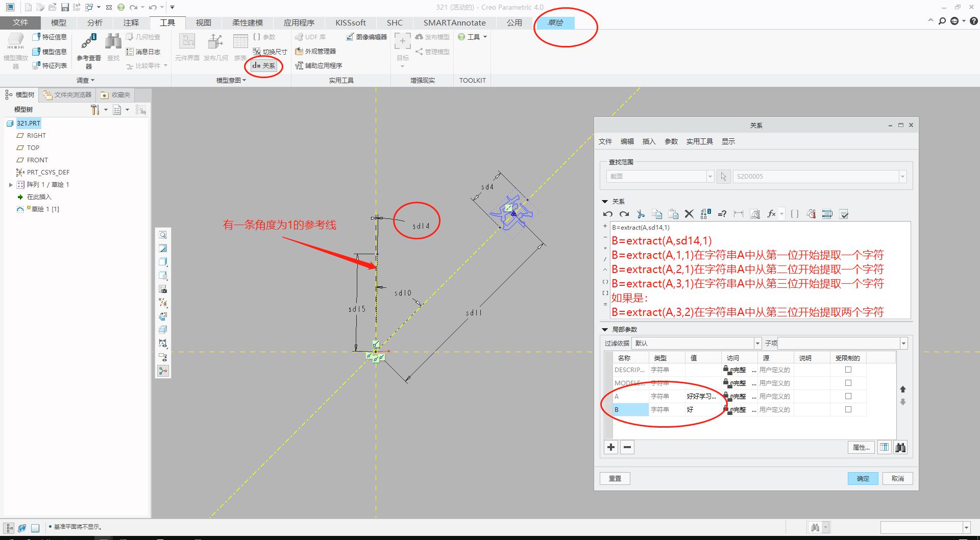Toggle 受限制的 checkbox for parameter B row
Screen dimensions: 980x540
coord(848,409)
